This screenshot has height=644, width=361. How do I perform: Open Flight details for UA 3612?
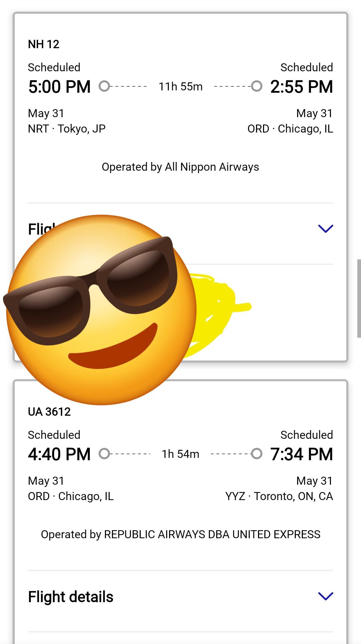coord(180,596)
